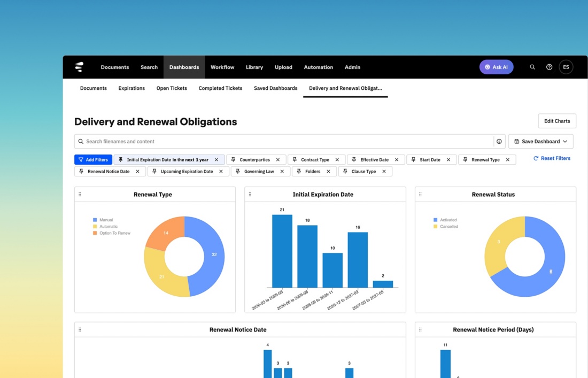Click the info icon beside search field
The image size is (588, 378).
coord(499,142)
